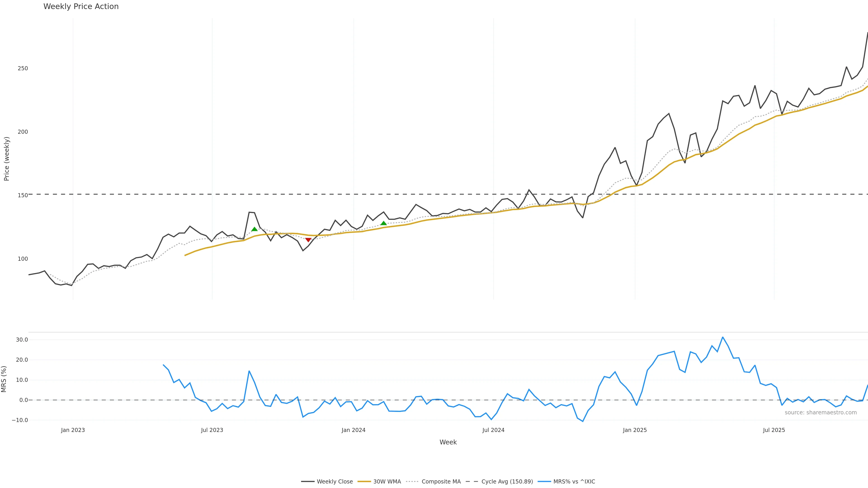Click the Jul 2025 x-axis label
The height and width of the screenshot is (488, 868).
click(774, 430)
